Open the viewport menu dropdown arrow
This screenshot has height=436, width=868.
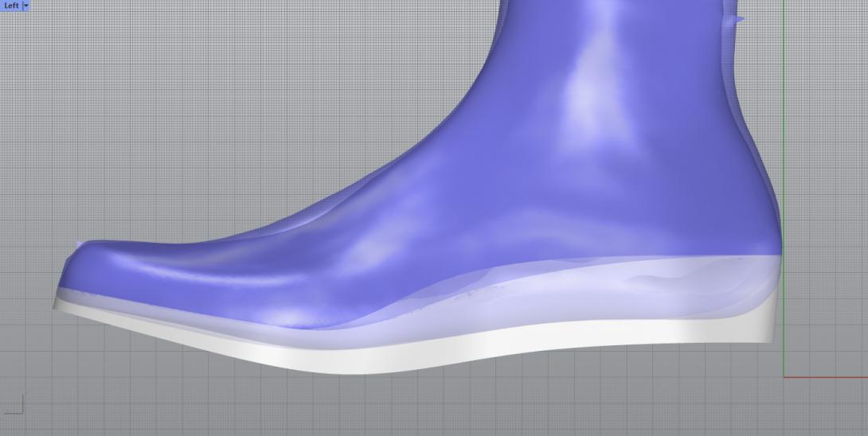[26, 6]
